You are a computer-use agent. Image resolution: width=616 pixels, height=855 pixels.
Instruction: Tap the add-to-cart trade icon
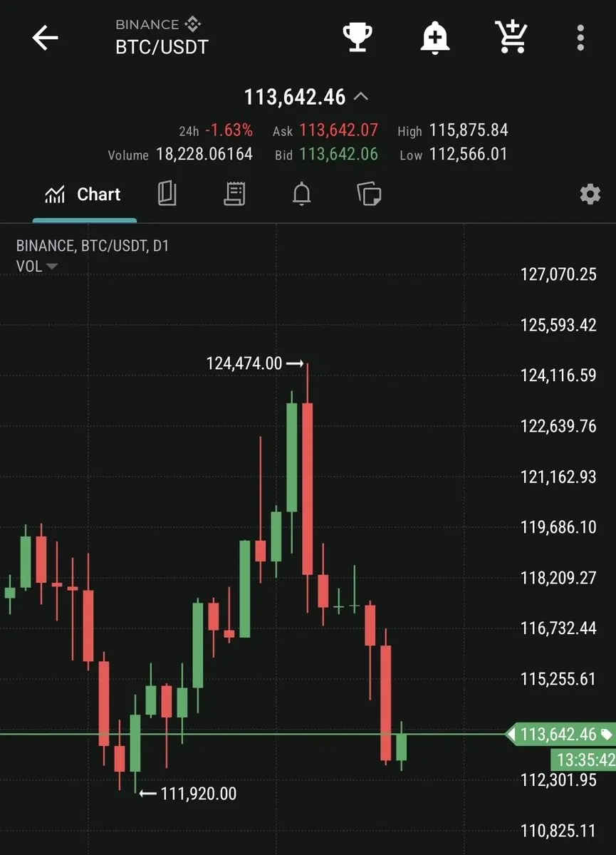tap(511, 37)
